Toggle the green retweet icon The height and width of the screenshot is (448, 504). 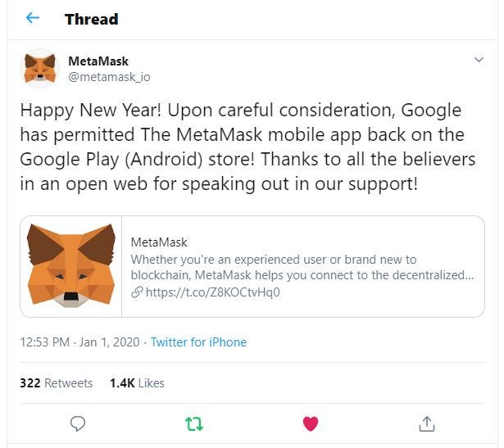coord(194,423)
